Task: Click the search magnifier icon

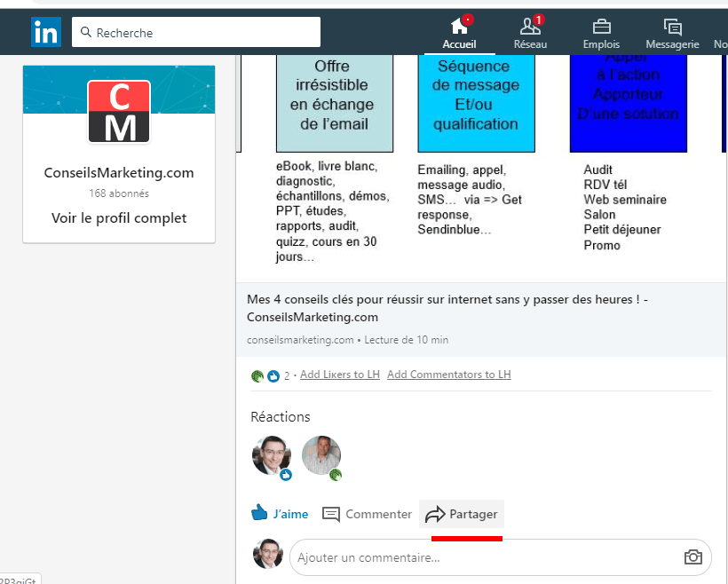Action: [x=85, y=32]
